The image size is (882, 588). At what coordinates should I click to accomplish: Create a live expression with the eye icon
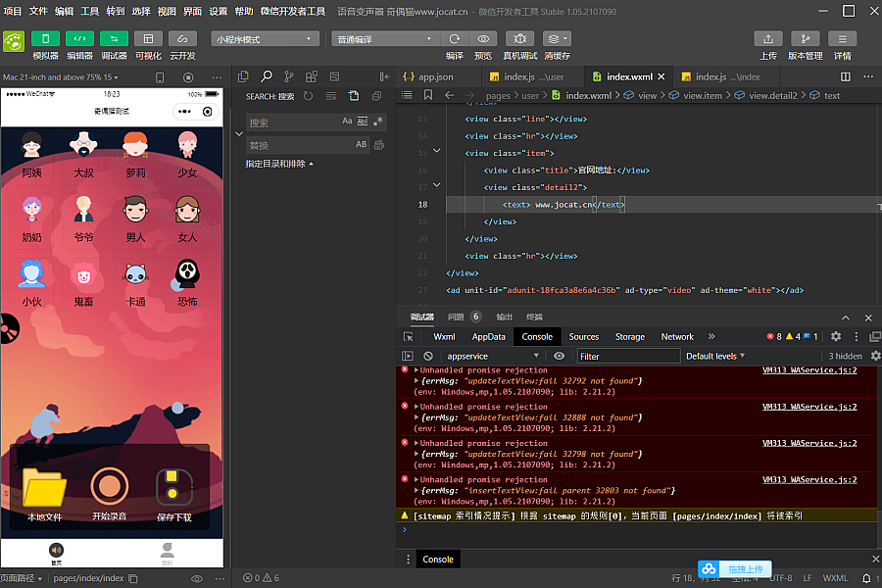click(x=559, y=356)
